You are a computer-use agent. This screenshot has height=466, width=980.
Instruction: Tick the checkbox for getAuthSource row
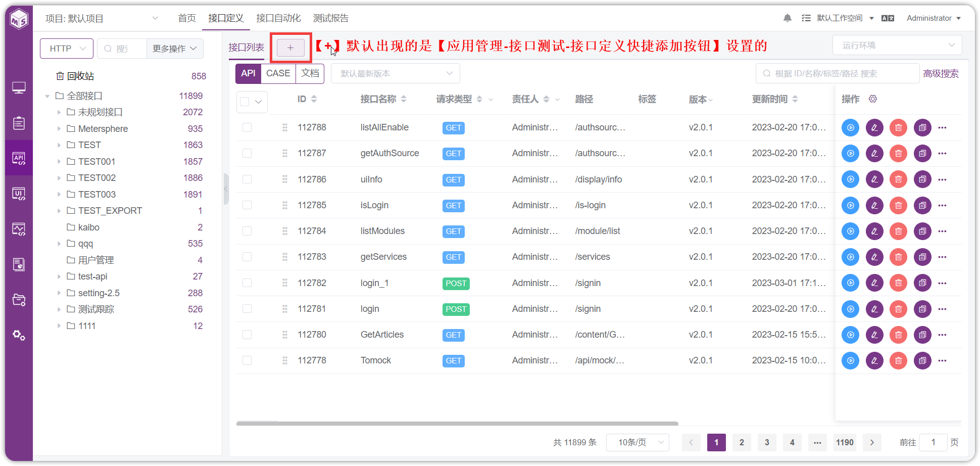click(x=247, y=153)
